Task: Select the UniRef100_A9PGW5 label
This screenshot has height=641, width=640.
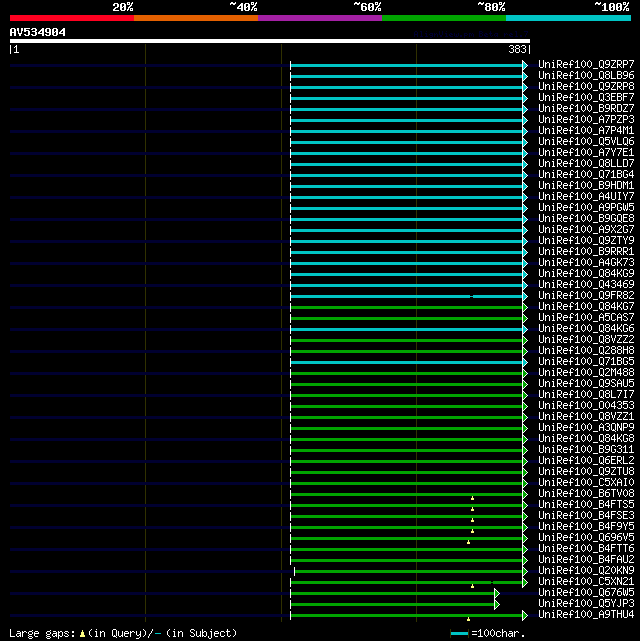Action: pyautogui.click(x=586, y=207)
